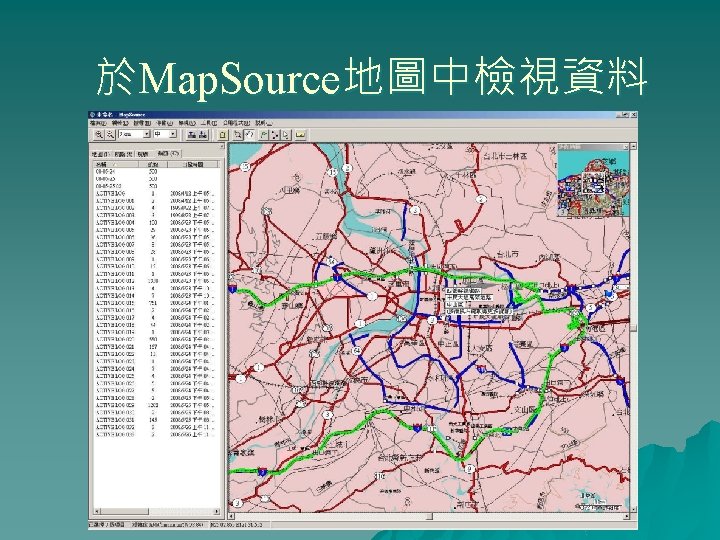Open the 搜尋 menu

(x=142, y=123)
